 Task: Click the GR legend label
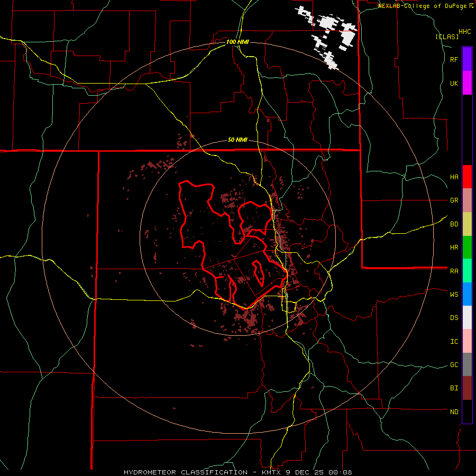pos(454,200)
